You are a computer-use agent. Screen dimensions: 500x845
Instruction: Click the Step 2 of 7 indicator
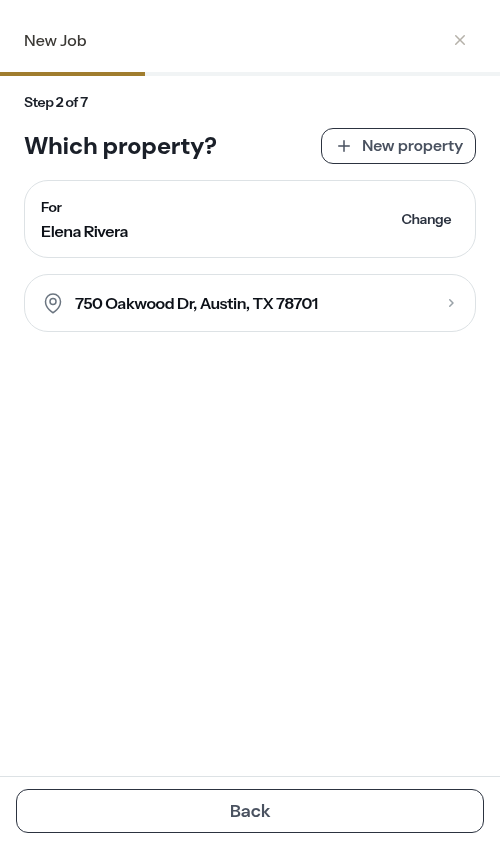[56, 102]
